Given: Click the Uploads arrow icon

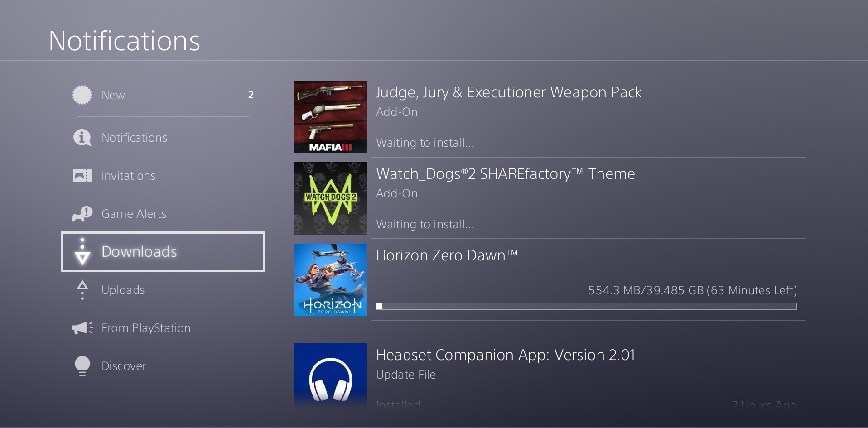Looking at the screenshot, I should coord(82,290).
